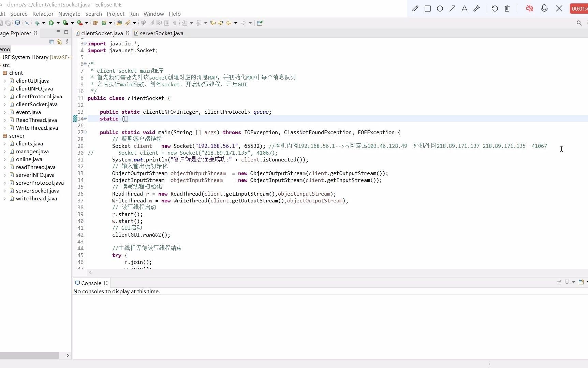This screenshot has height=368, width=588.
Task: Open the Source menu
Action: coord(19,14)
